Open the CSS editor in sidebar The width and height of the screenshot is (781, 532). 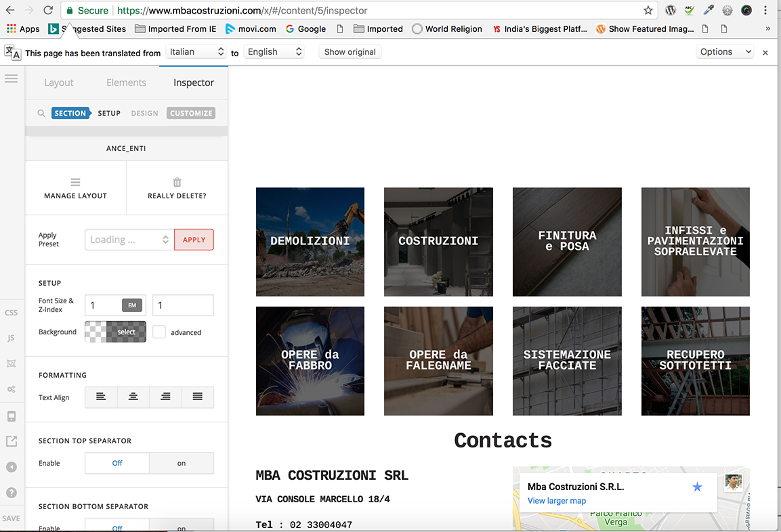click(x=11, y=313)
